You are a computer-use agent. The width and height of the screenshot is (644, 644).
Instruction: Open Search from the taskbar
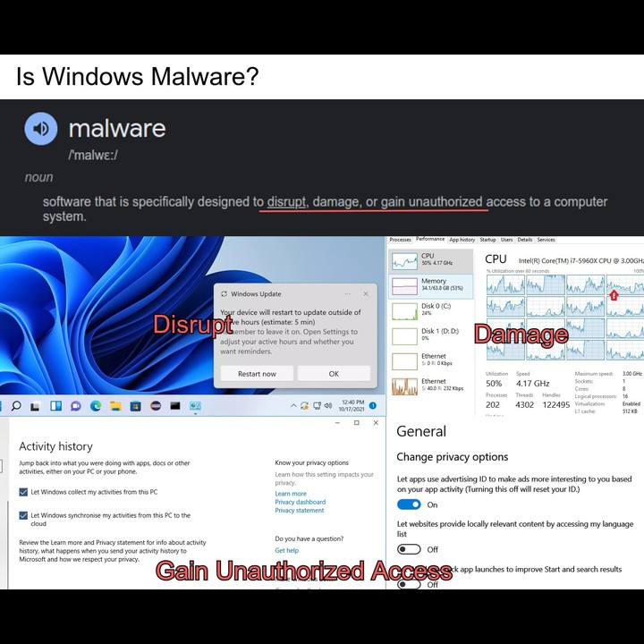[x=16, y=406]
